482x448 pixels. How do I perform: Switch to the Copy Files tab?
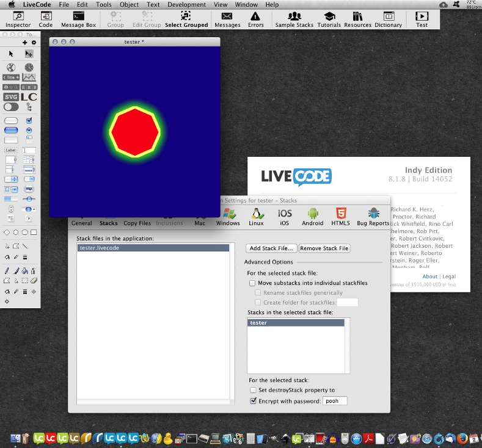pyautogui.click(x=137, y=223)
